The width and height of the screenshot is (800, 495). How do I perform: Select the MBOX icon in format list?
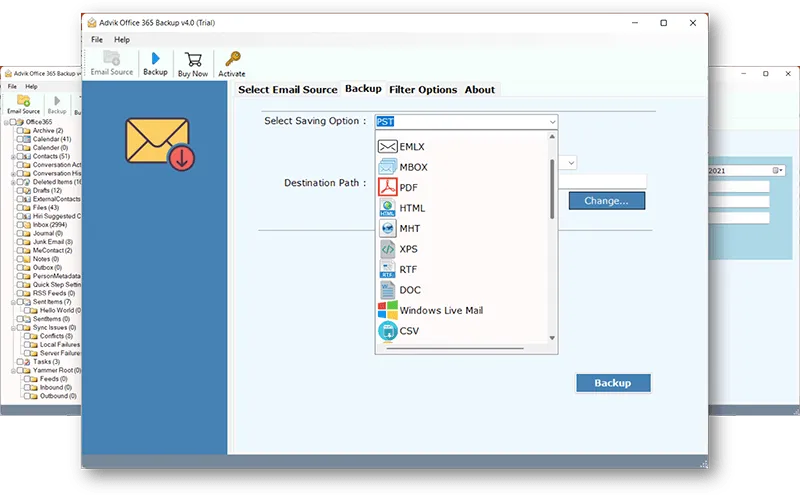tap(387, 167)
